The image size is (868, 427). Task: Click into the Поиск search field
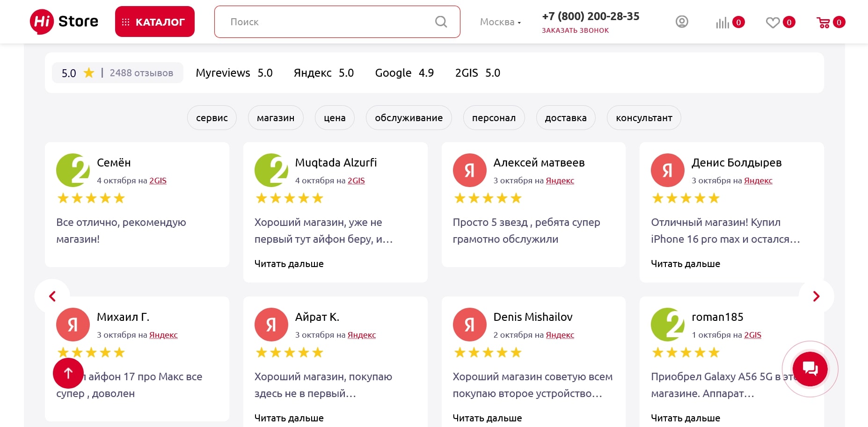[x=328, y=22]
